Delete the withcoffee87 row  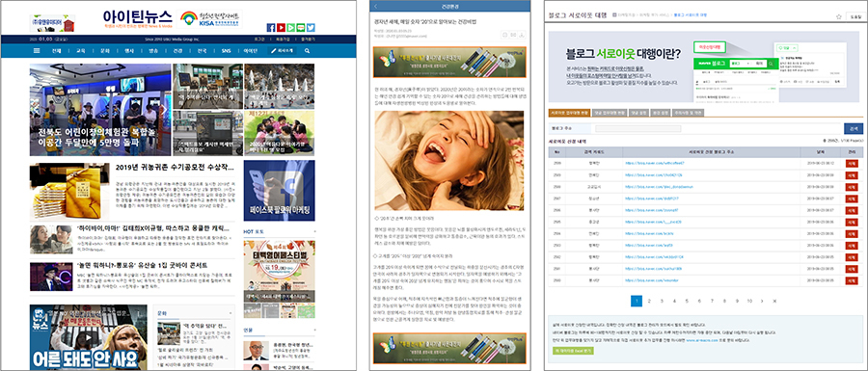tap(852, 163)
